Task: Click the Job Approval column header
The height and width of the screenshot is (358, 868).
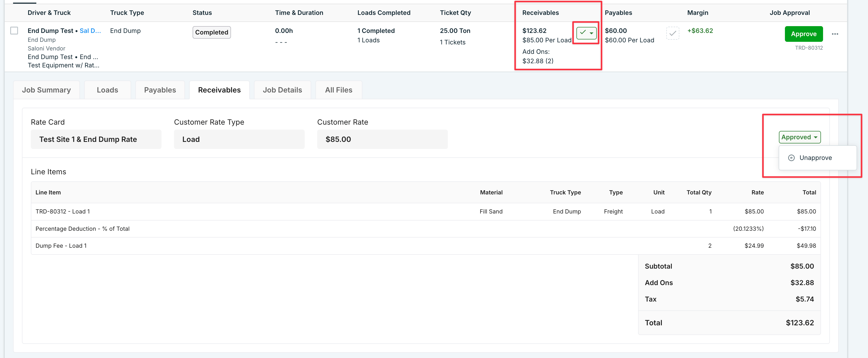Action: (x=790, y=13)
